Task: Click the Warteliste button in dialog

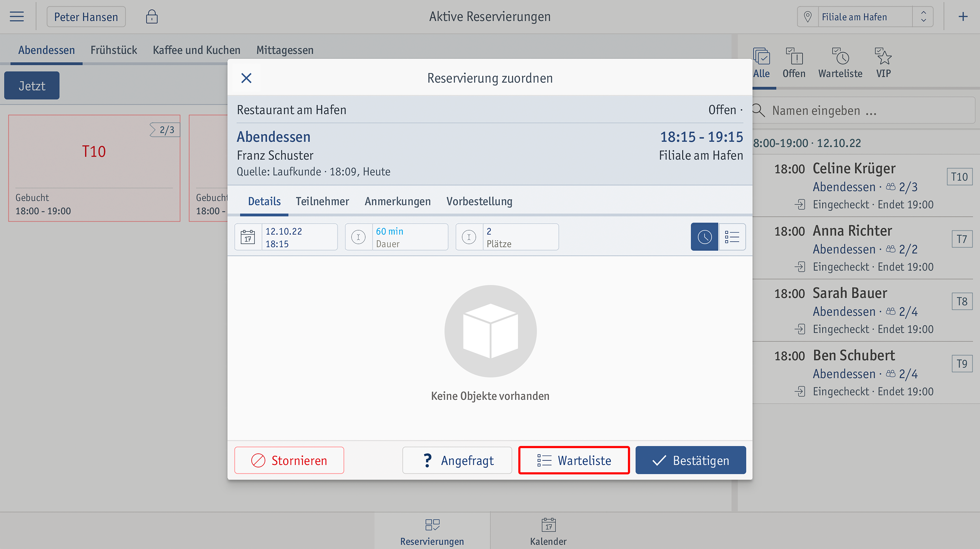Action: pyautogui.click(x=574, y=460)
